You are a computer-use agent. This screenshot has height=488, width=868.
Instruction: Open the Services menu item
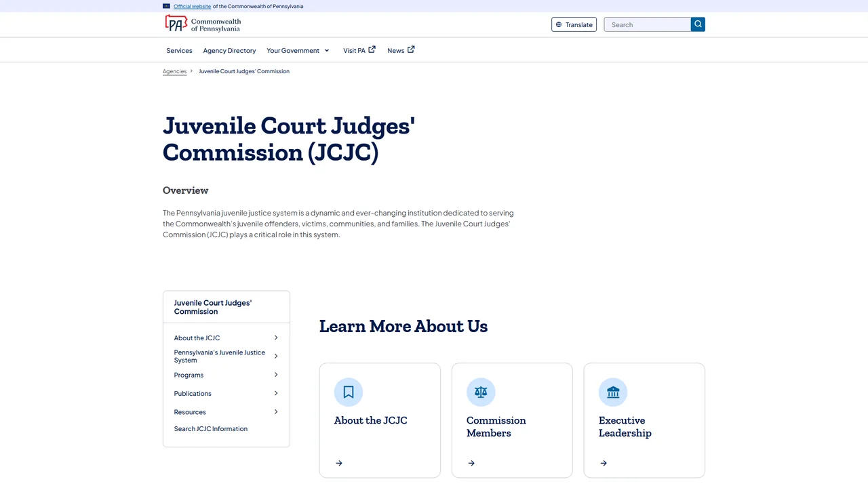(179, 51)
